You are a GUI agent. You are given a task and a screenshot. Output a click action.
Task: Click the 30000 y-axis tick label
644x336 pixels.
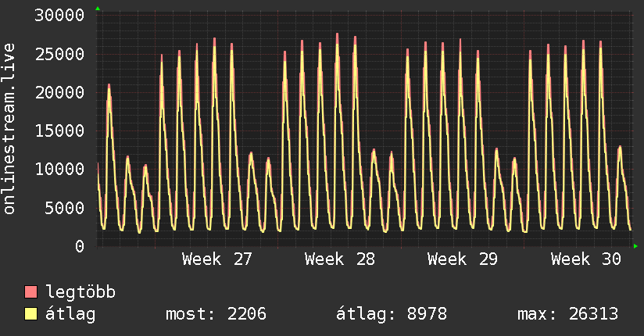59,16
